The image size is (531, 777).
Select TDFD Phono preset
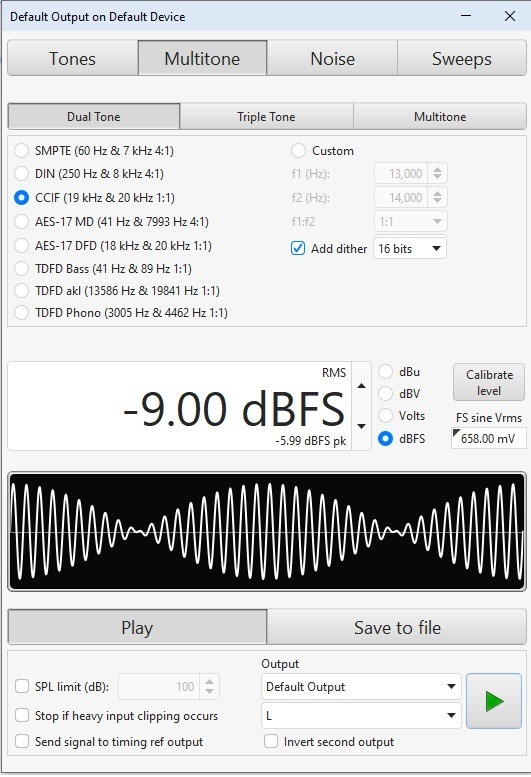pos(121,313)
